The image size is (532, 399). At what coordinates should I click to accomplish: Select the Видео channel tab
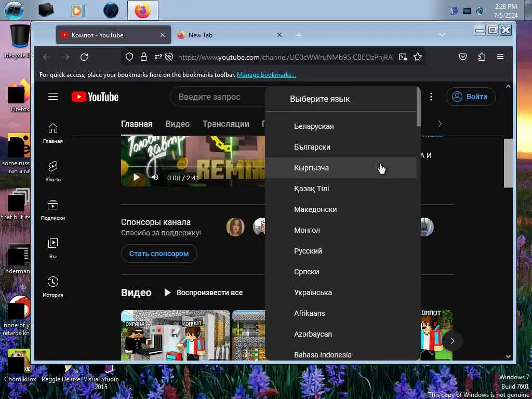tap(178, 124)
